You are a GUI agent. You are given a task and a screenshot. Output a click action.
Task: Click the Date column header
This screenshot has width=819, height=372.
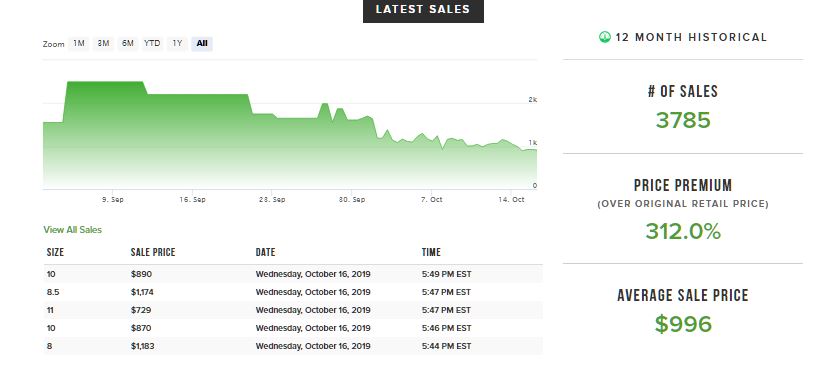(265, 252)
